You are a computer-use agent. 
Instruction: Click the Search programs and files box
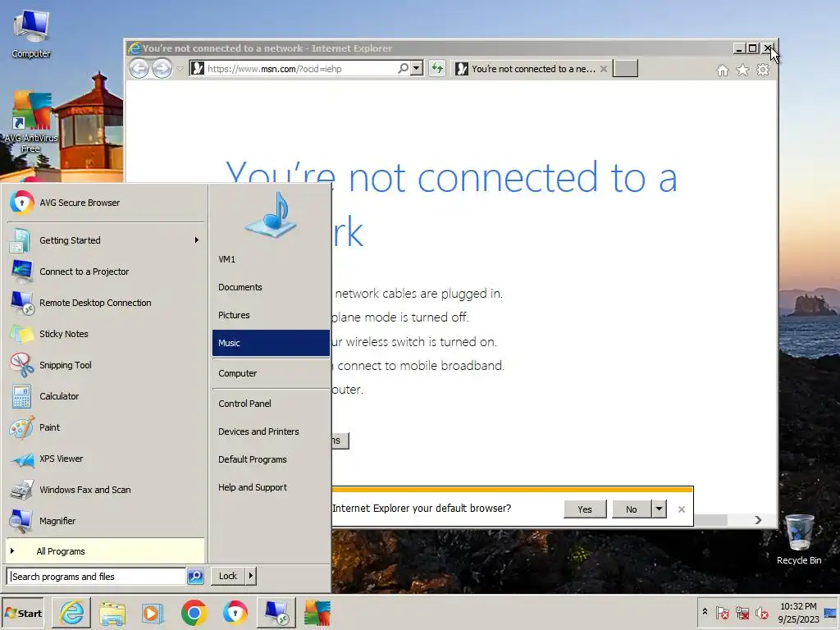tap(97, 577)
